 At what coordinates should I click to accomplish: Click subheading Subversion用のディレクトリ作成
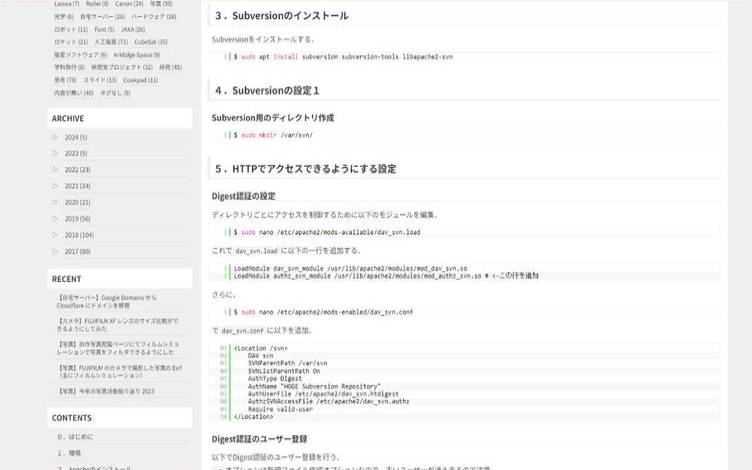(x=272, y=118)
